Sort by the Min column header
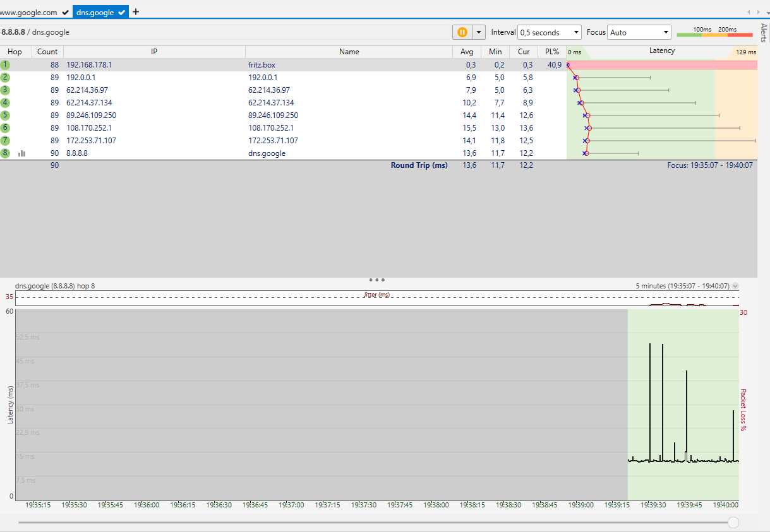This screenshot has height=532, width=770. pyautogui.click(x=495, y=52)
